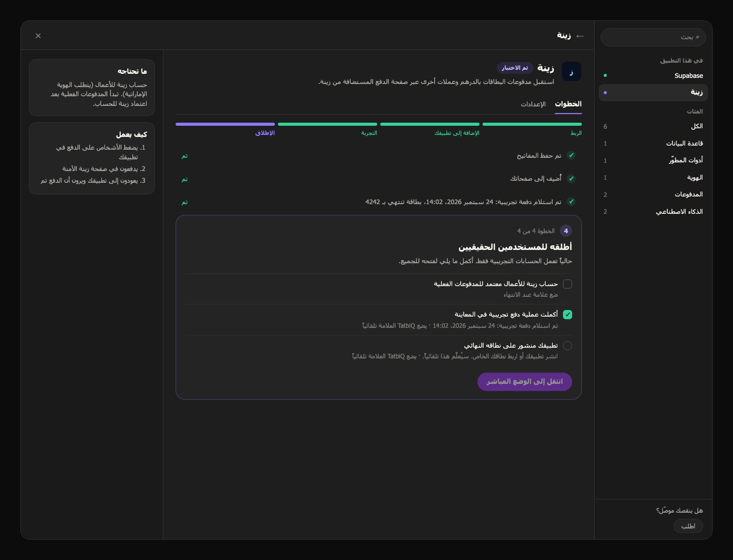Image resolution: width=733 pixels, height=560 pixels.
Task: Click the تم حفظ المفاتيح step text
Action: point(539,156)
